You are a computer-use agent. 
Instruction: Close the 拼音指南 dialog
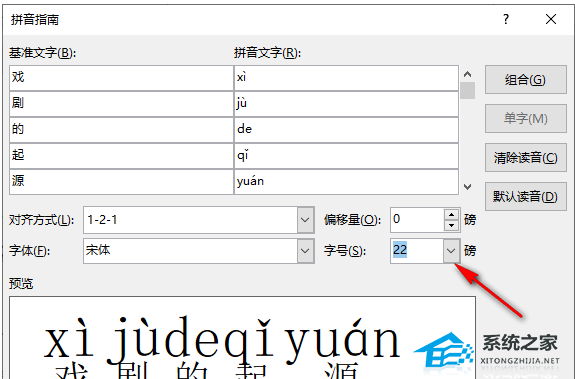[551, 19]
